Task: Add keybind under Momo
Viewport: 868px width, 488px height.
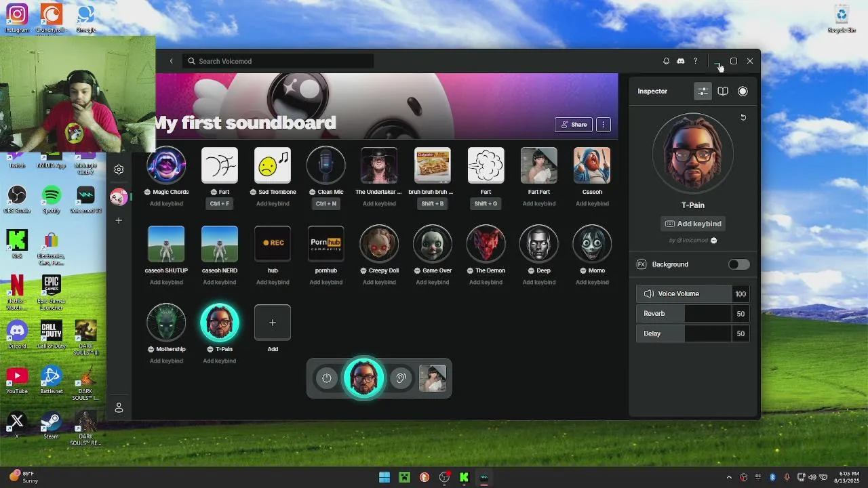Action: click(x=592, y=282)
